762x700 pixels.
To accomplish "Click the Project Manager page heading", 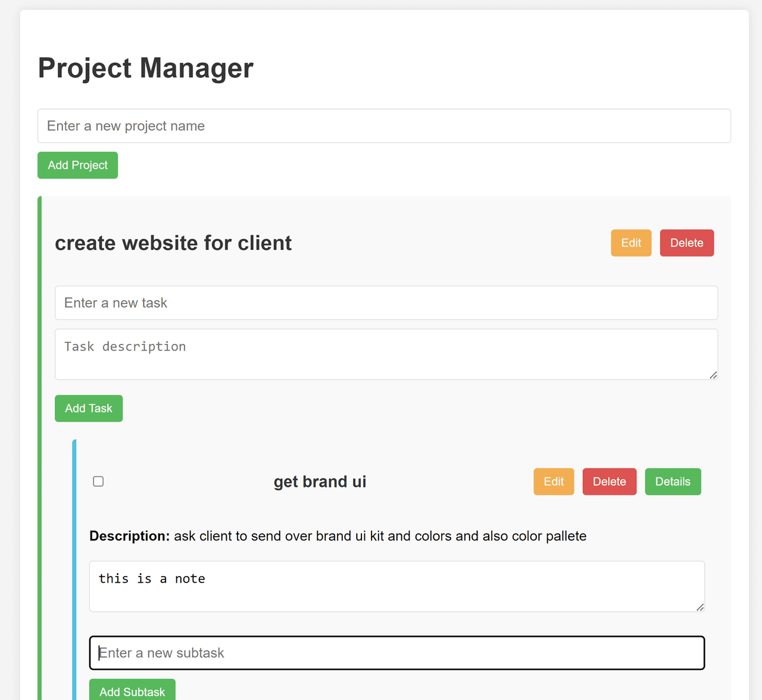I will pos(146,68).
